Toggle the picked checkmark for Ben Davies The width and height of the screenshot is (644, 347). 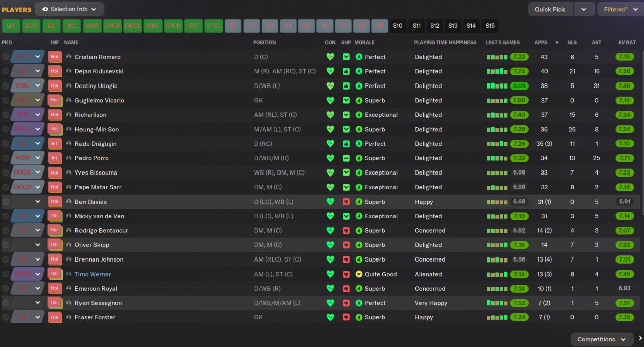[x=5, y=202]
